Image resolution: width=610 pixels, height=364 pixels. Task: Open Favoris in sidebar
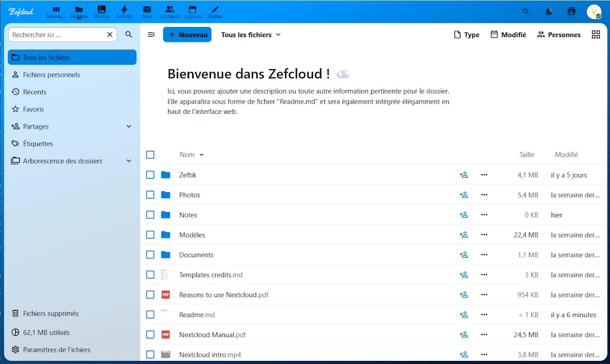[72, 109]
